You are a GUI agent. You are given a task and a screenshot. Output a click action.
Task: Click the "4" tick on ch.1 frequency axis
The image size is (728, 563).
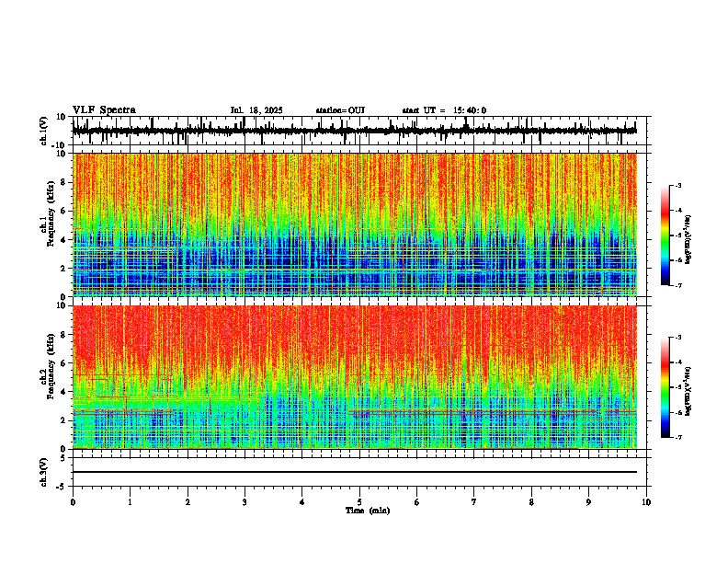(x=63, y=240)
